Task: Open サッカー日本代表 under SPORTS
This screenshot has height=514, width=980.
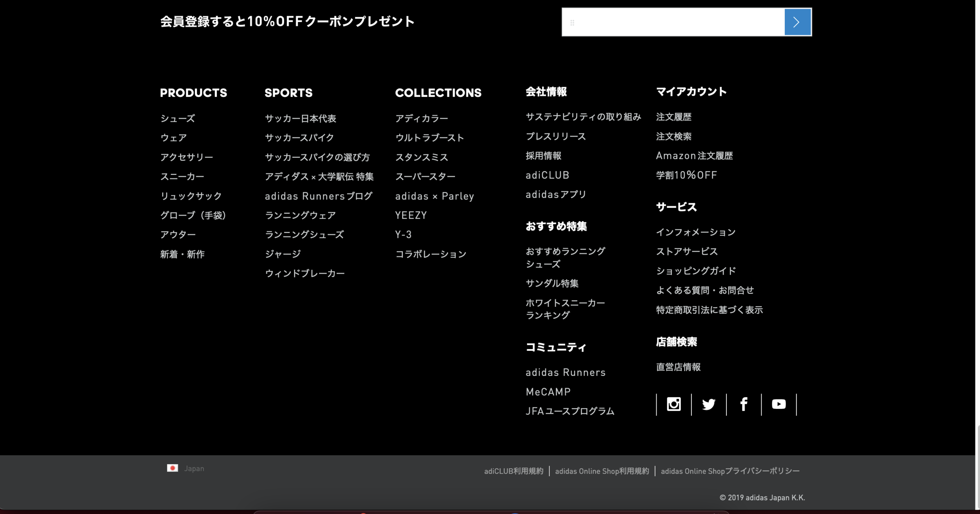Action: [x=300, y=118]
